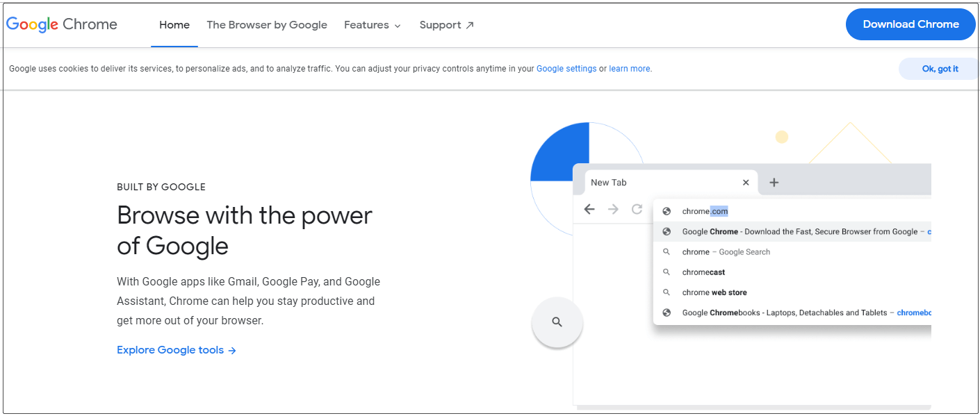This screenshot has height=416, width=980.
Task: Open The Browser by Google page
Action: (x=267, y=25)
